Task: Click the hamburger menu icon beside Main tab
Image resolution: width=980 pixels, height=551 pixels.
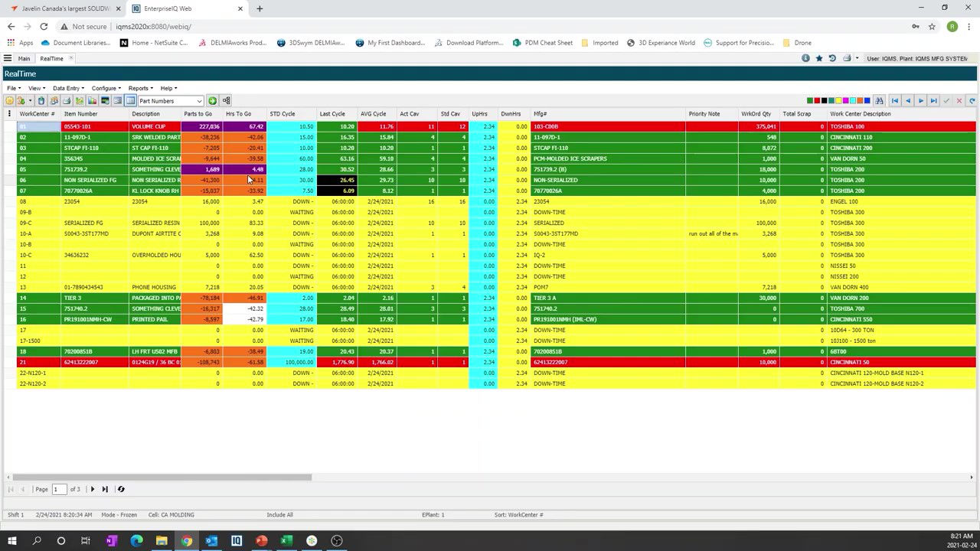Action: tap(8, 58)
